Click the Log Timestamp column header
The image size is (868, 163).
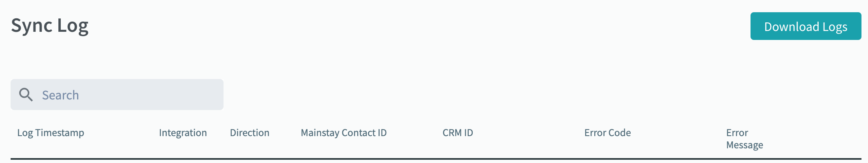51,133
